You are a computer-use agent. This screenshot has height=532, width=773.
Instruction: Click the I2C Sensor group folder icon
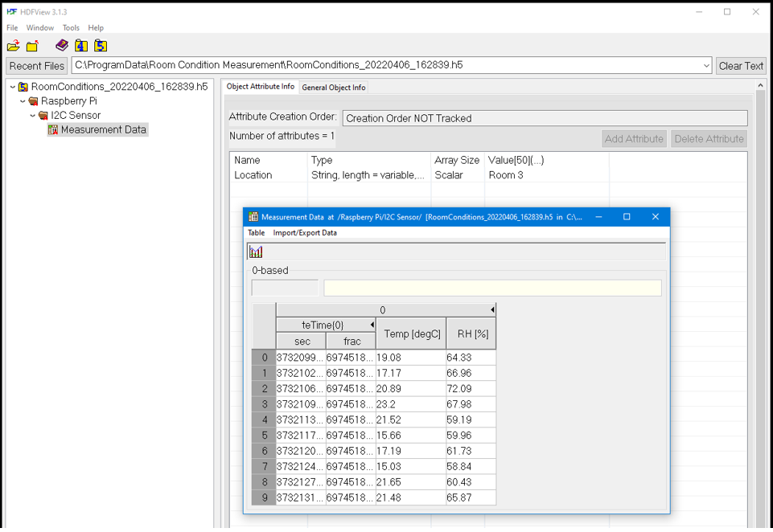43,115
